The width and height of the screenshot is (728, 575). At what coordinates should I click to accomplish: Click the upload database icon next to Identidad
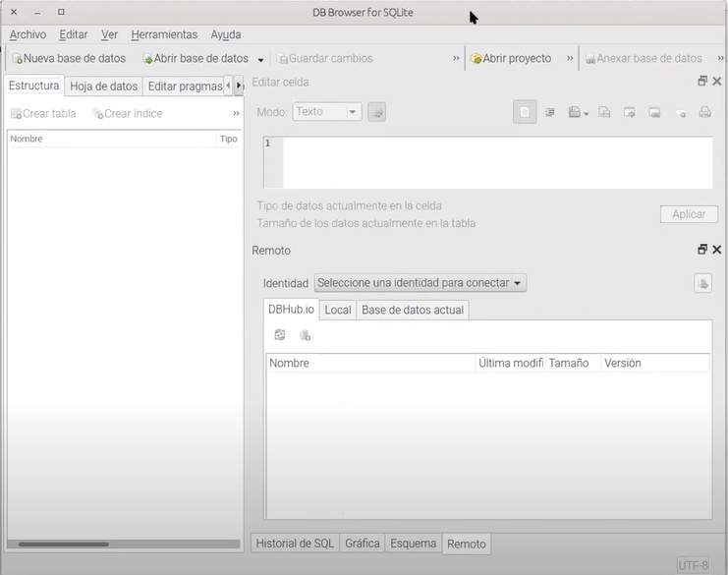702,283
